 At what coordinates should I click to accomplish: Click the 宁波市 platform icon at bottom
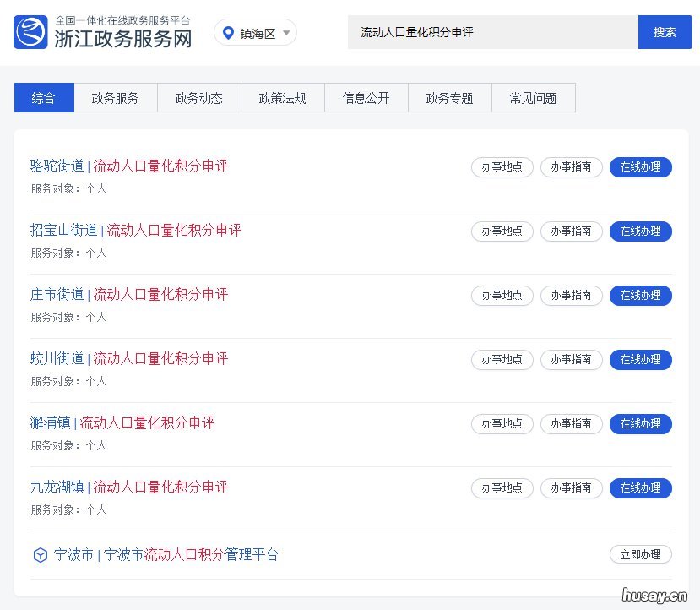click(x=40, y=555)
